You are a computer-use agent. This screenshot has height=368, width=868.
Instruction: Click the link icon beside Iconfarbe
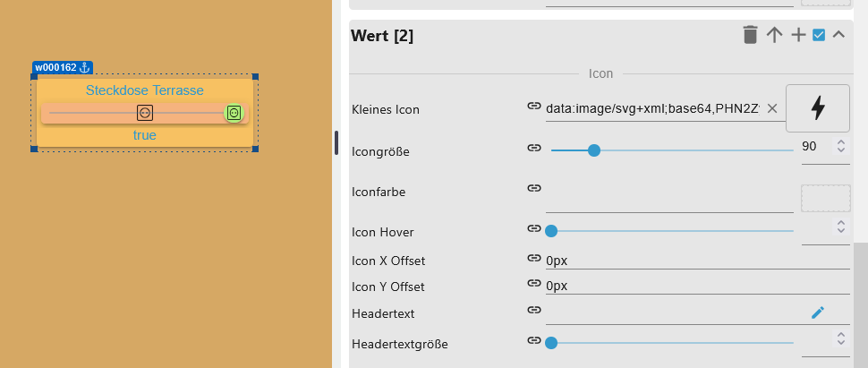tap(534, 188)
